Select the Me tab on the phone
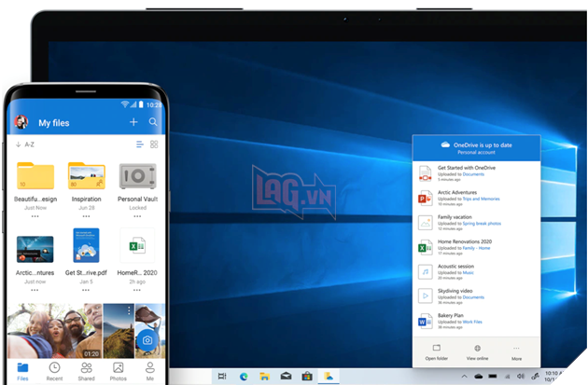 (150, 371)
